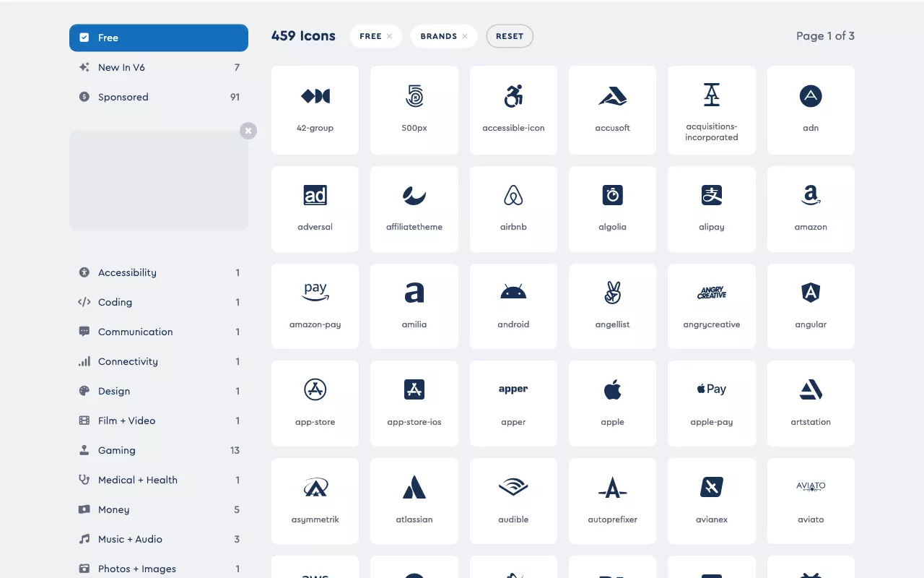Filter by Coding category
The width and height of the screenshot is (924, 578).
[159, 302]
